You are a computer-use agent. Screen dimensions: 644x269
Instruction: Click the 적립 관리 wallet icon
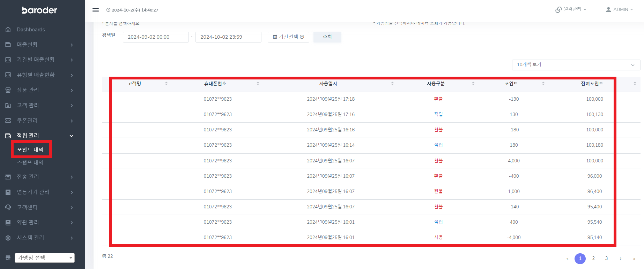[8, 136]
